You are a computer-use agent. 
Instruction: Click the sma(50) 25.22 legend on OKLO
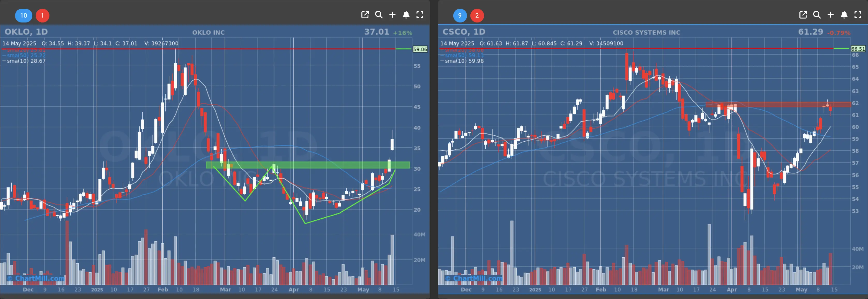click(24, 55)
